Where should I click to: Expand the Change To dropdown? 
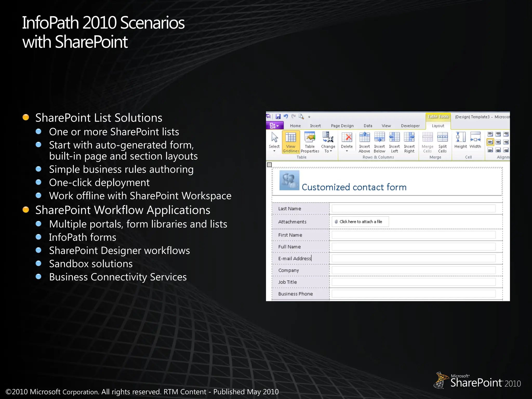(x=328, y=142)
